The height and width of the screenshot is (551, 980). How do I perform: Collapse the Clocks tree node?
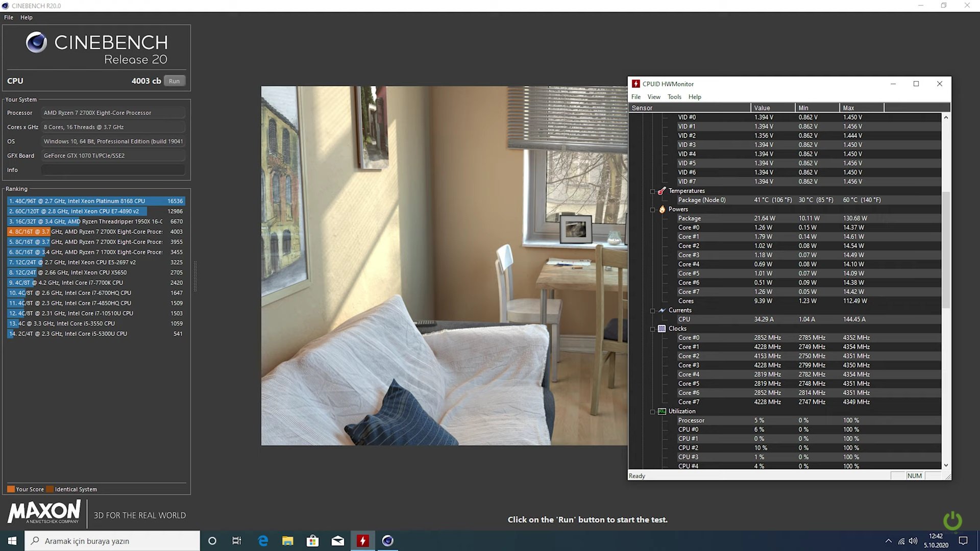(x=652, y=329)
